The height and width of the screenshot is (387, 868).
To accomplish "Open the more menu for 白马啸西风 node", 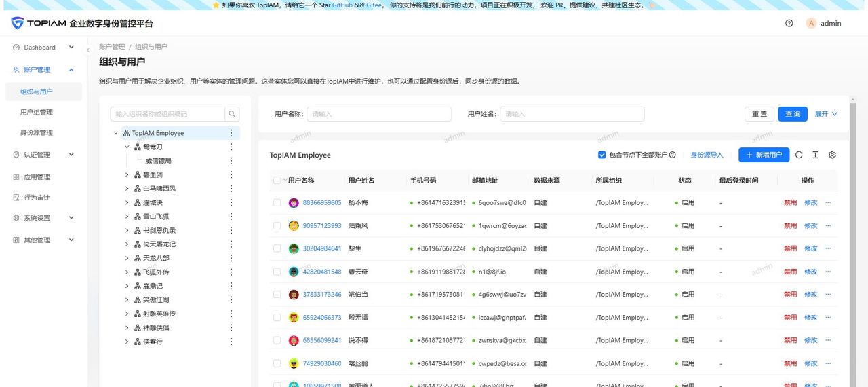I will pyautogui.click(x=231, y=189).
